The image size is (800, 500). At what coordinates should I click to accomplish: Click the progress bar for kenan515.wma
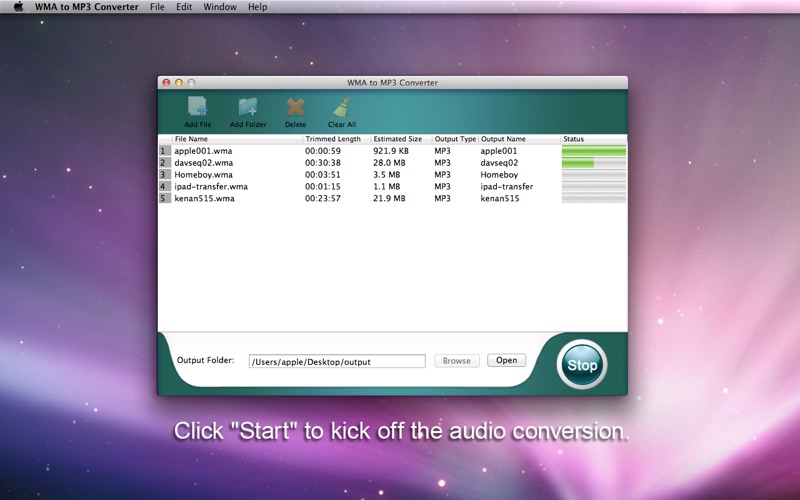tap(594, 198)
